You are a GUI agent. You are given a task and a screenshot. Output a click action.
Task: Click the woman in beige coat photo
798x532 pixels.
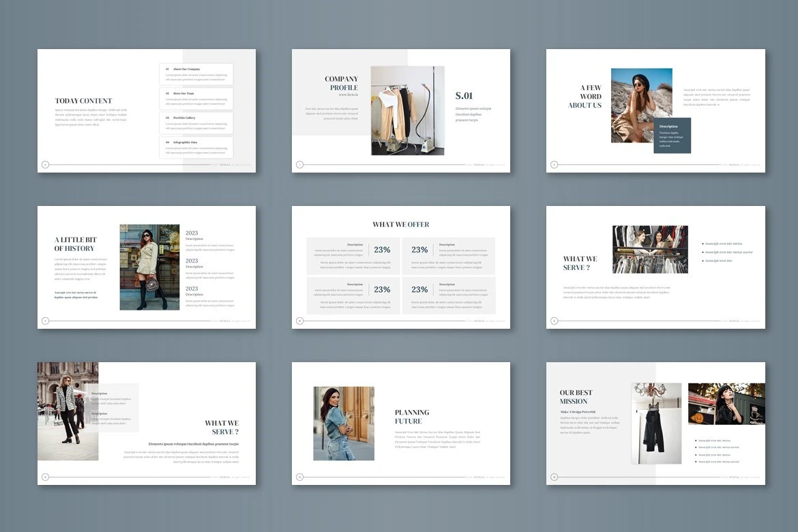pyautogui.click(x=149, y=267)
